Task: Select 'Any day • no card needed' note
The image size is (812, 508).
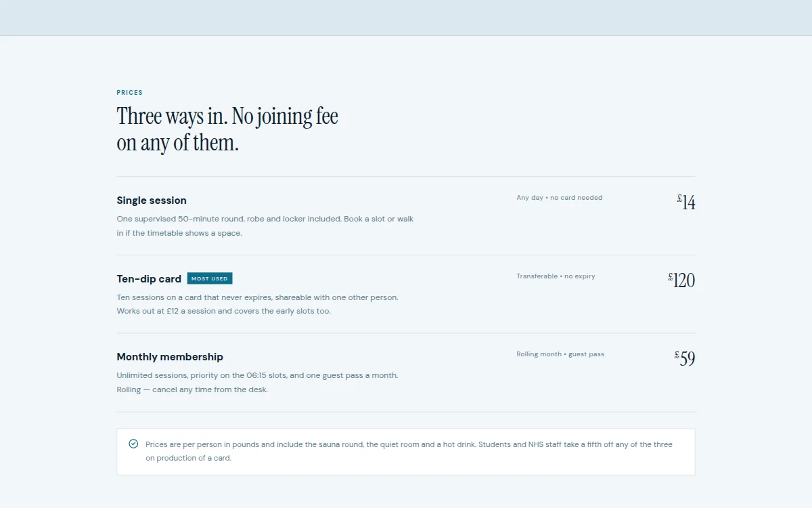Action: pos(560,198)
